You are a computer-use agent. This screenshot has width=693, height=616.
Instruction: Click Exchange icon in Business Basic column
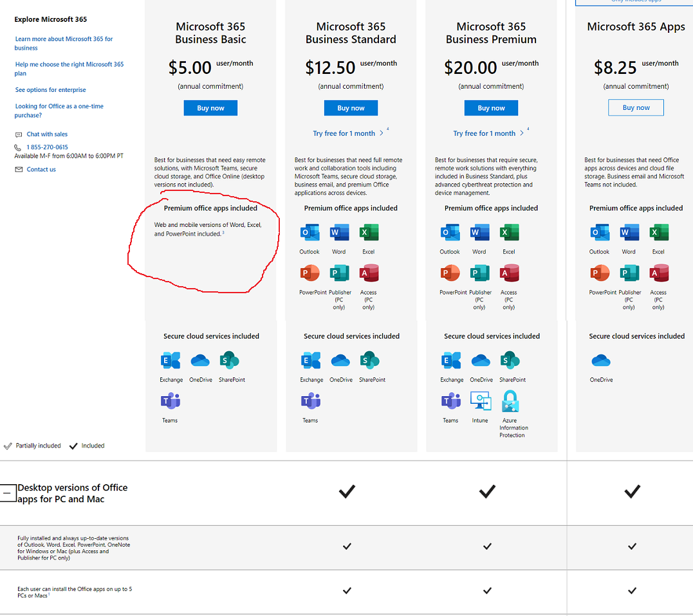click(171, 360)
